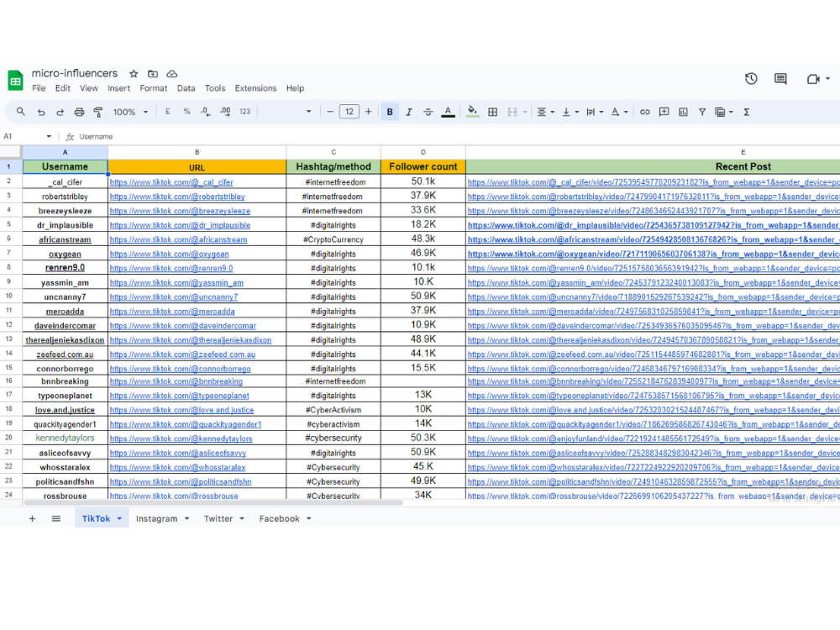Click the Insert comment icon

(664, 111)
